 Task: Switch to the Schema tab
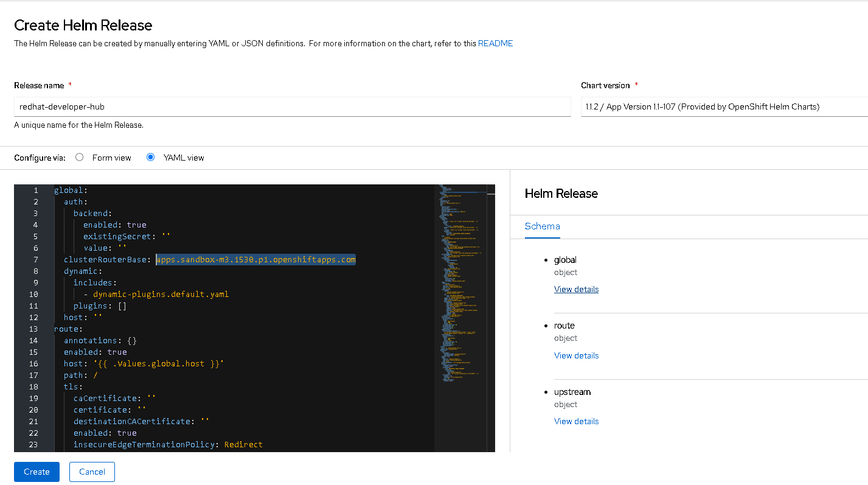point(542,226)
